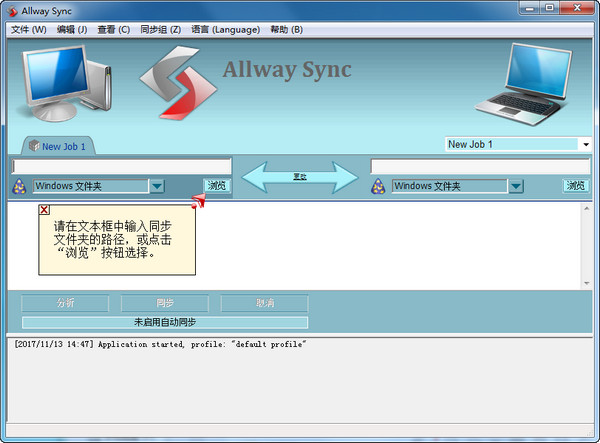Expand the right Windows 文件夹 dropdown
Viewport: 600px width, 443px height.
pyautogui.click(x=515, y=186)
